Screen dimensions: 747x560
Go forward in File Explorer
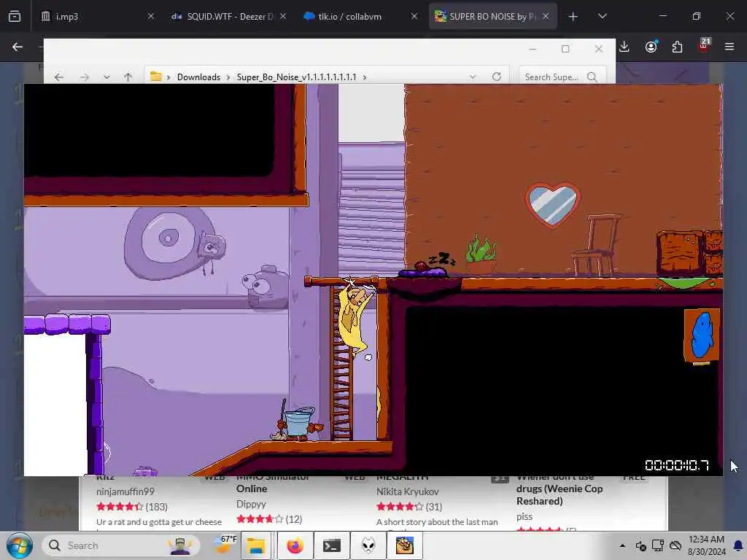[85, 77]
